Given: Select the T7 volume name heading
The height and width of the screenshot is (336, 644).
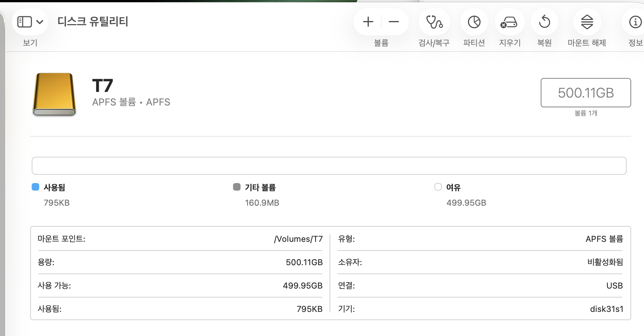Looking at the screenshot, I should [103, 86].
